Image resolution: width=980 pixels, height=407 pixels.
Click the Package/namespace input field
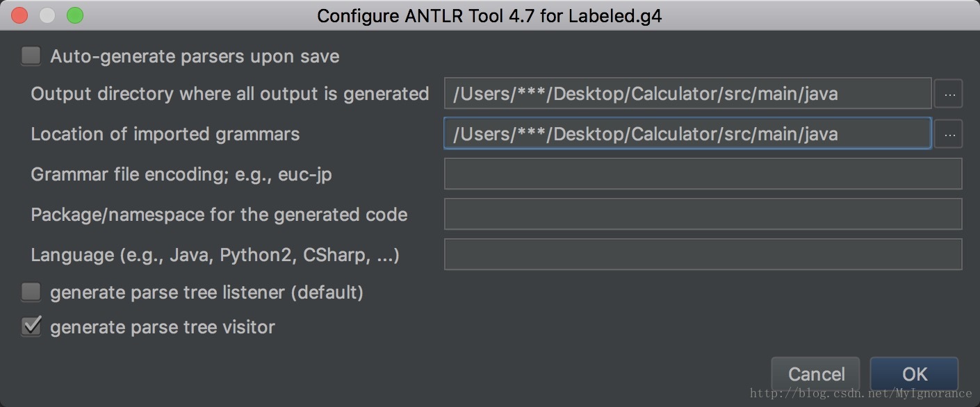(703, 214)
